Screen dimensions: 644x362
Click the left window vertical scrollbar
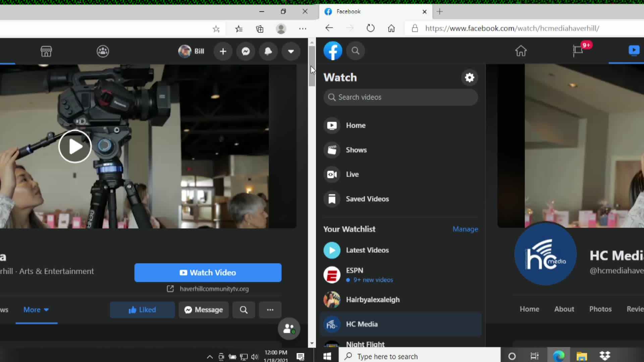coord(312,66)
